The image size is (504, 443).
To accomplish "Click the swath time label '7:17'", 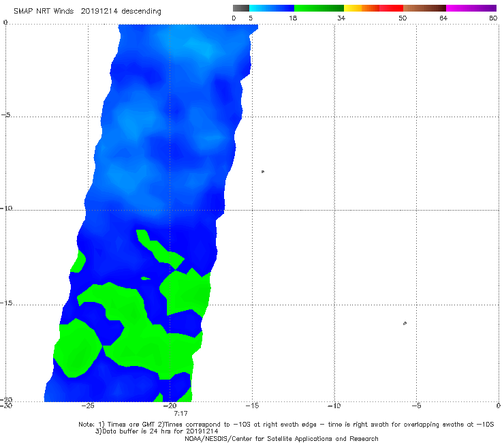I will pyautogui.click(x=180, y=413).
